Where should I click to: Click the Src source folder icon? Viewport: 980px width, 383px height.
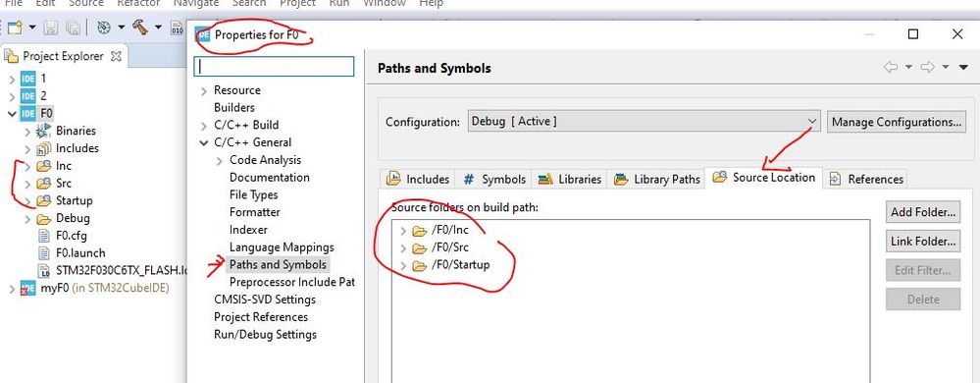(x=43, y=183)
